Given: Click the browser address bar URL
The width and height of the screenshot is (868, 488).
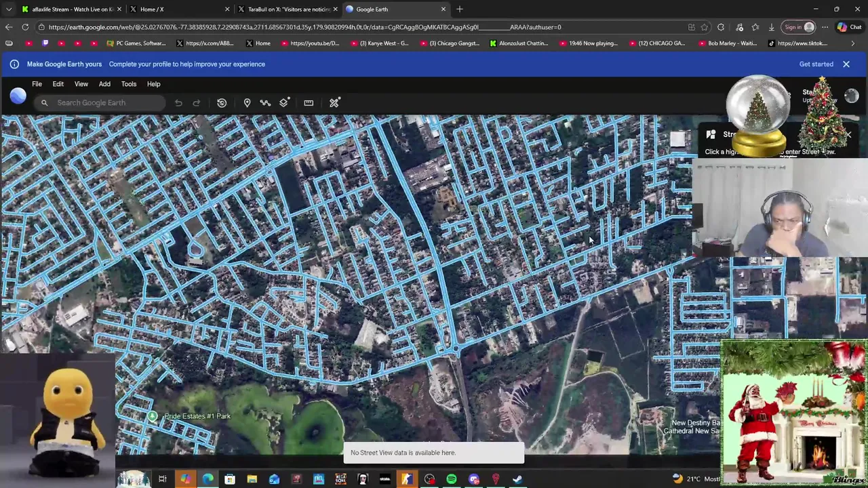Looking at the screenshot, I should coord(305,27).
